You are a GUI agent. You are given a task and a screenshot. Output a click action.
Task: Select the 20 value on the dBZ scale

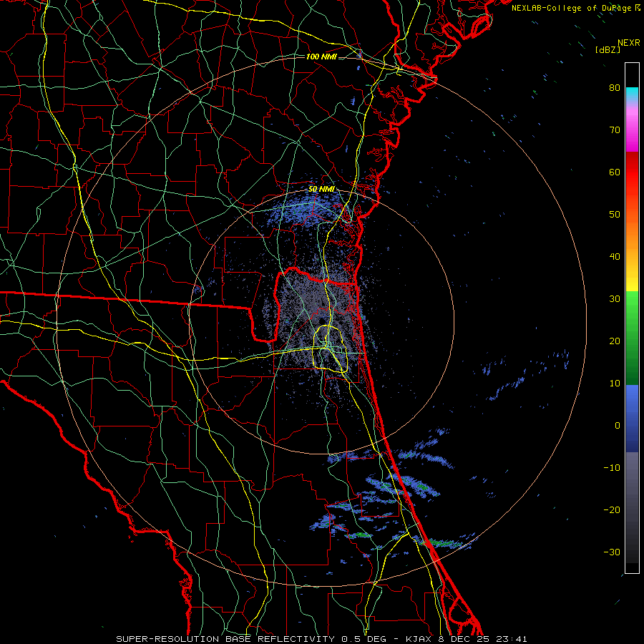pos(615,341)
